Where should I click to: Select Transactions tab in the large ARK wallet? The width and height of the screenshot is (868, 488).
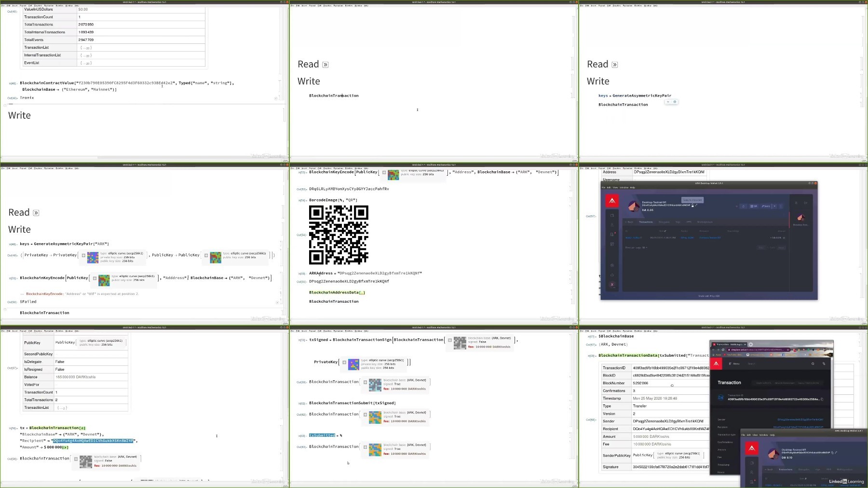click(x=646, y=222)
